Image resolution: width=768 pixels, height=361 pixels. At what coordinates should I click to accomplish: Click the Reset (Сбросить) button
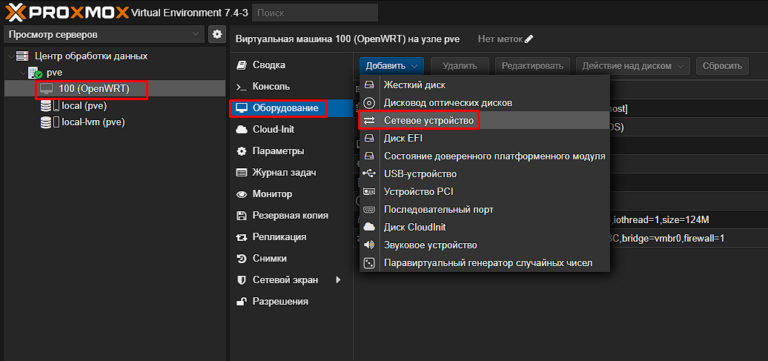tap(722, 66)
